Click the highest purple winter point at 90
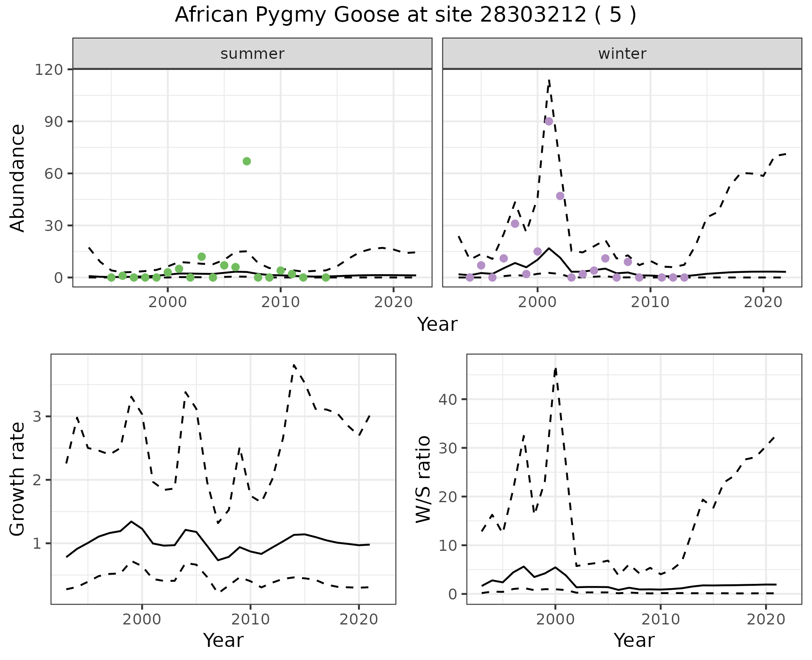Image resolution: width=812 pixels, height=660 pixels. 549,121
